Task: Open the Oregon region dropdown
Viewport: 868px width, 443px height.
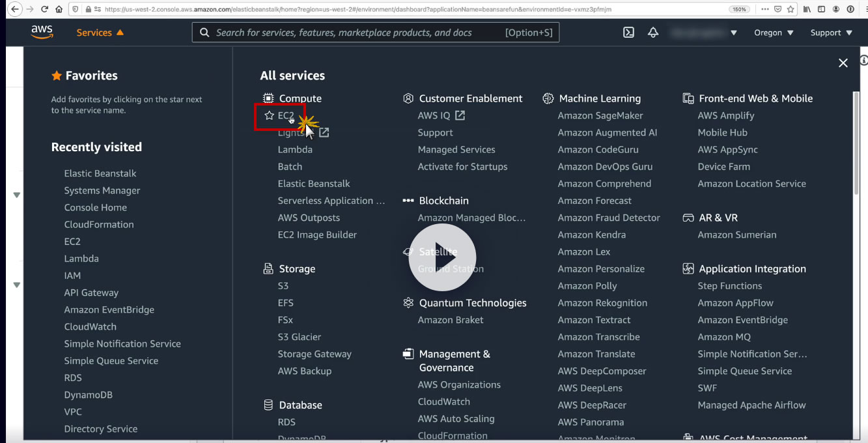Action: 774,33
